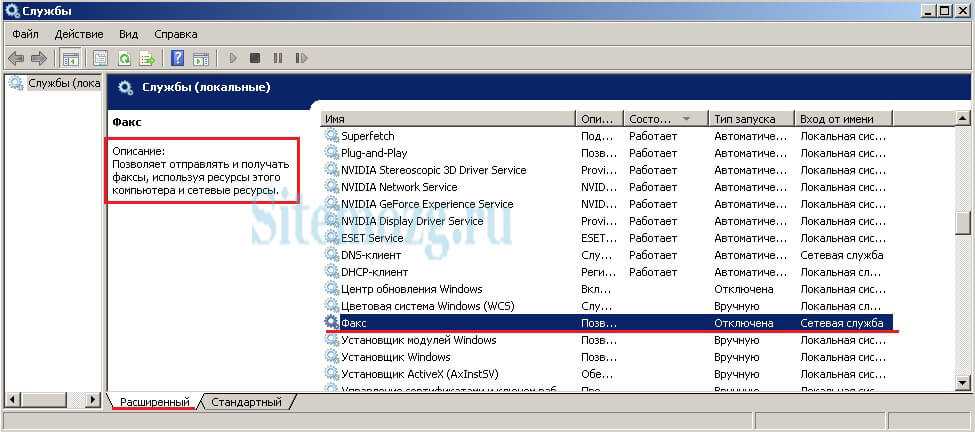
Task: Open Help with the question mark icon
Action: [177, 59]
